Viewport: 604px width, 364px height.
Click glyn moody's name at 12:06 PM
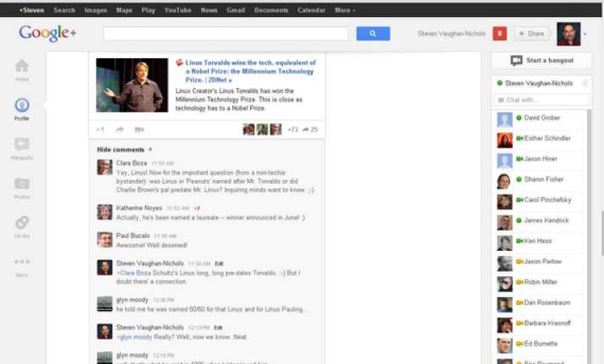[x=132, y=300]
